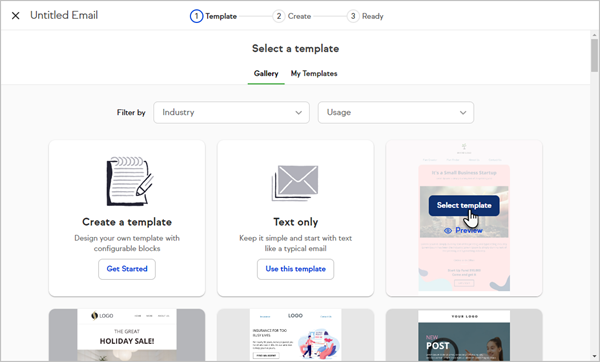Switch to the My Templates tab
The width and height of the screenshot is (600, 362).
pyautogui.click(x=314, y=73)
